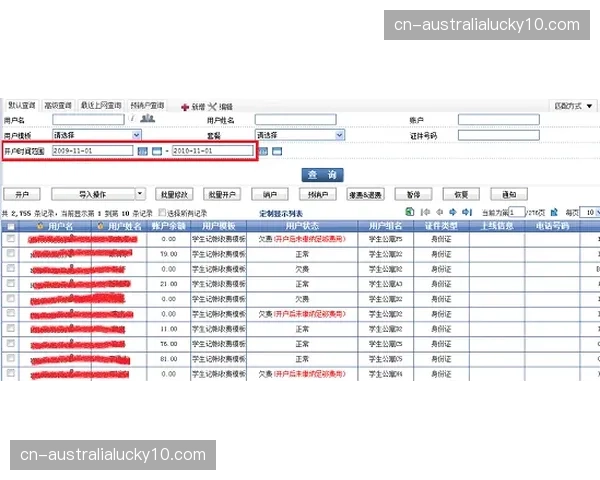This screenshot has height=480, width=600.
Task: Check the row with balance 19.00
Action: click(x=11, y=253)
